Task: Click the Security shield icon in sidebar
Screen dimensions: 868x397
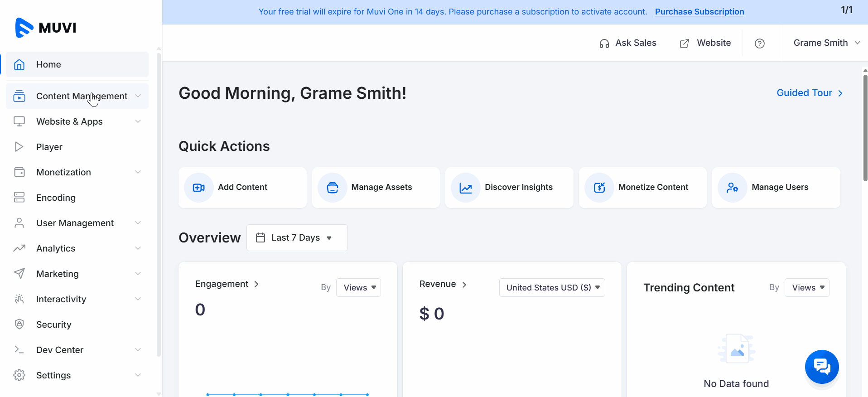Action: click(x=19, y=324)
